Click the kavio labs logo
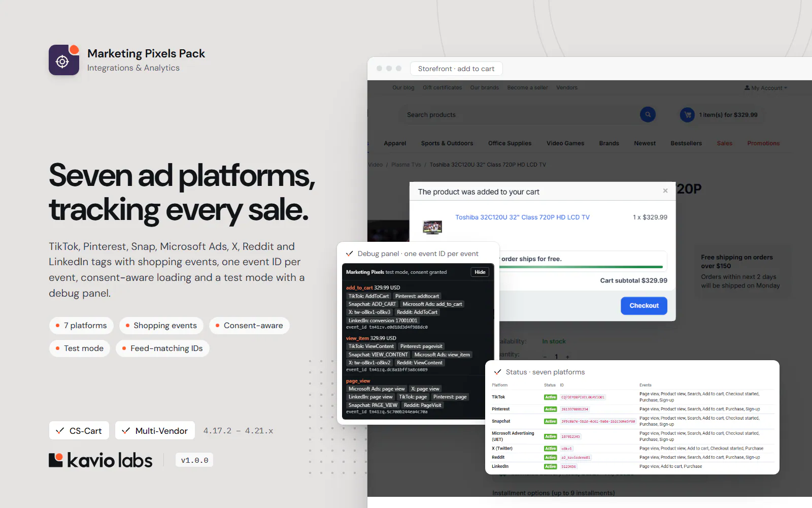Screen dimensions: 812x508 click(100, 460)
